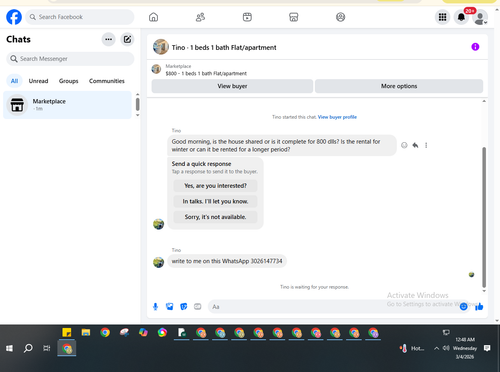Send a thumbs up like

click(479, 307)
